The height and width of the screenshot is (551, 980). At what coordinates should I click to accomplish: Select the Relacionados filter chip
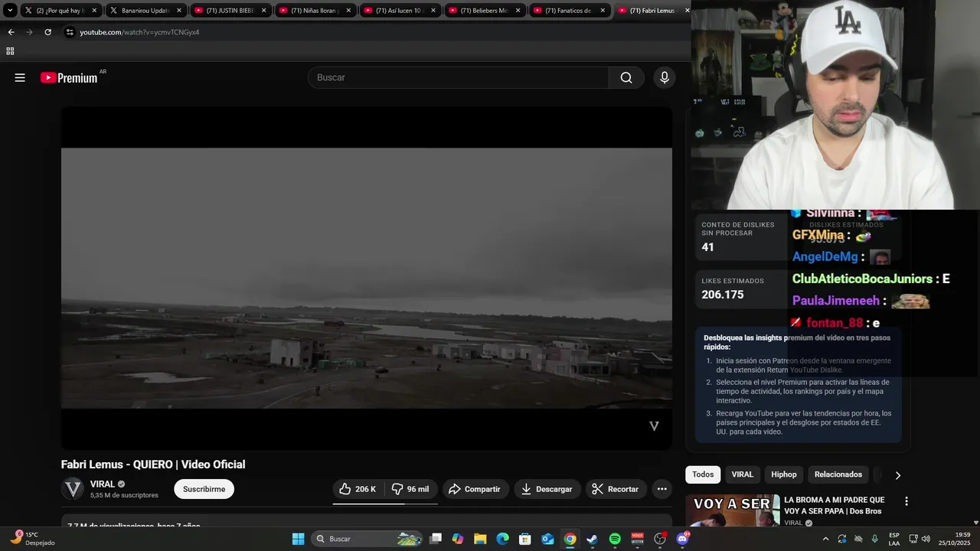838,474
